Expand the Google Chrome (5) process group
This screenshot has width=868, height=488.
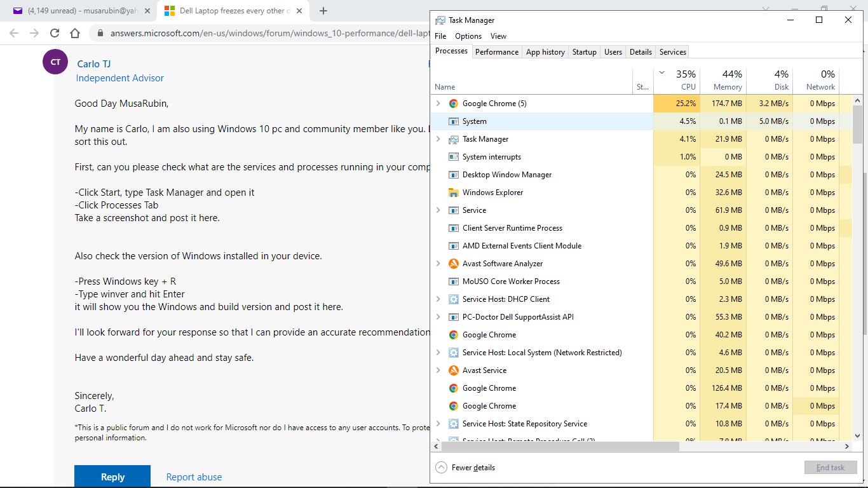click(x=438, y=104)
